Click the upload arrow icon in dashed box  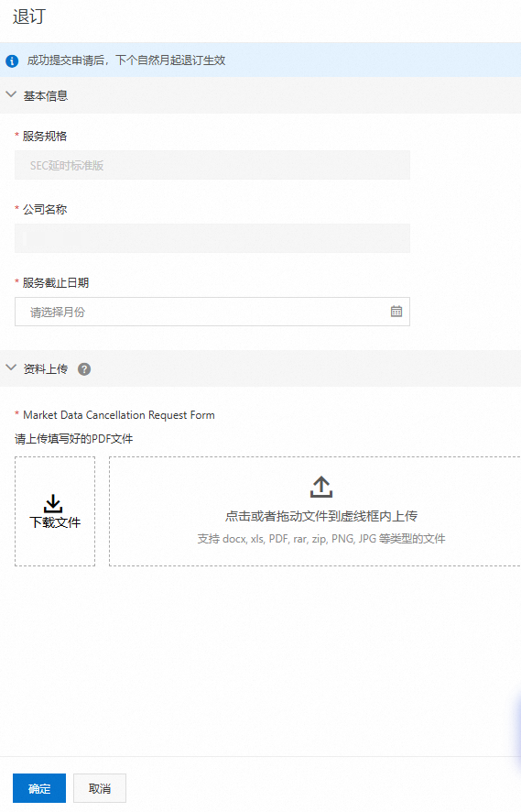click(x=321, y=487)
